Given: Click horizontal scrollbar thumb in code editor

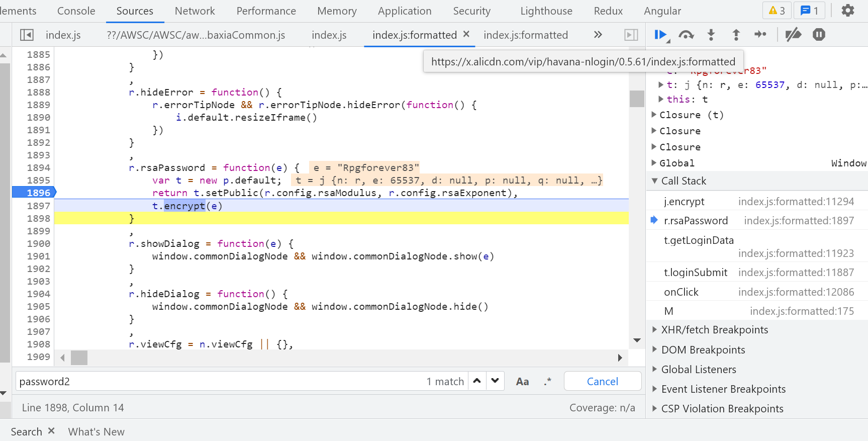Looking at the screenshot, I should [x=79, y=358].
